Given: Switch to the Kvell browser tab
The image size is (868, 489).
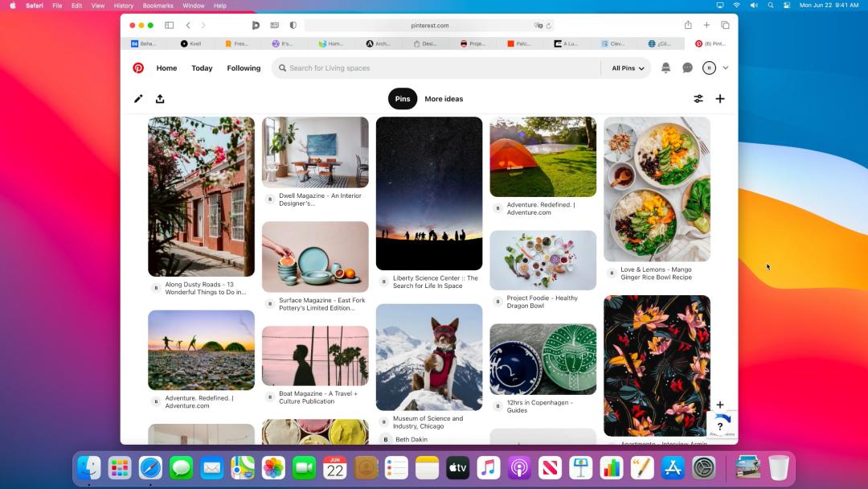Looking at the screenshot, I should click(191, 43).
